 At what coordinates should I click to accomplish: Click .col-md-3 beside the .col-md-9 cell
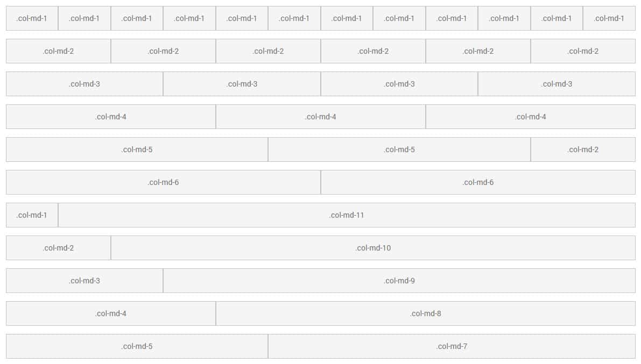point(84,281)
